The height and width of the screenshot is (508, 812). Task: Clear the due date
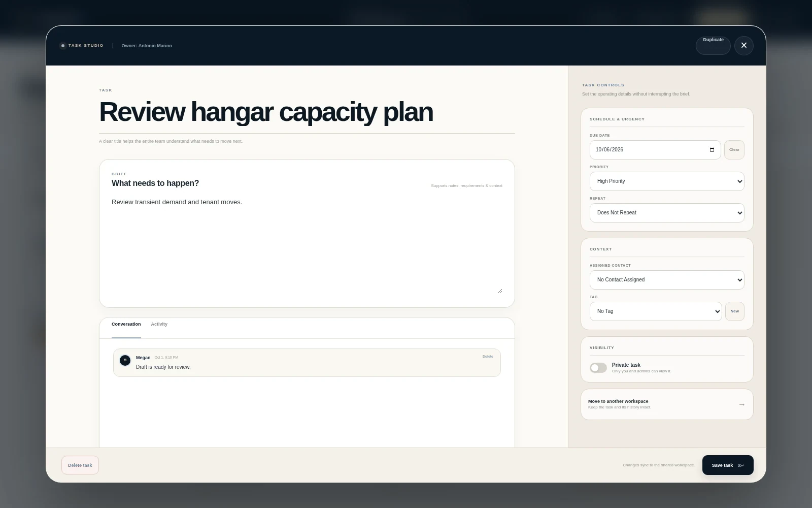(734, 150)
